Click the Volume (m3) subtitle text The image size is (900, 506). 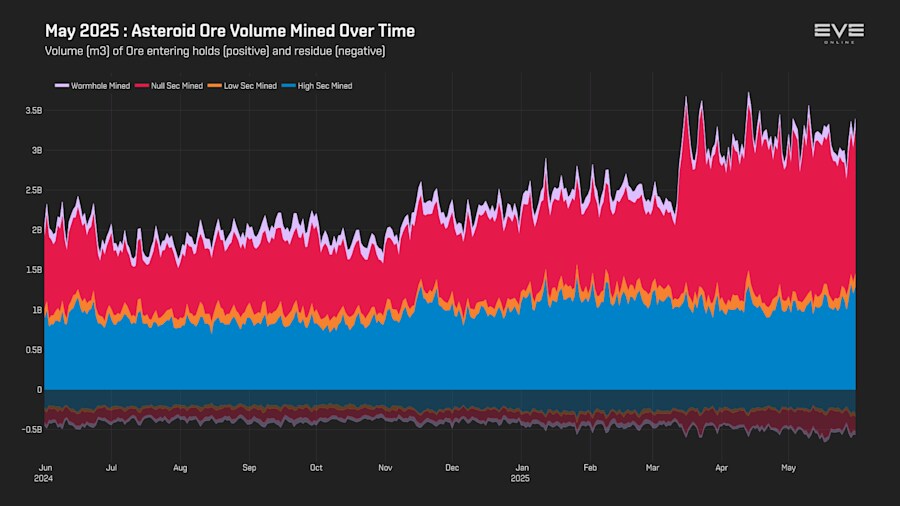pyautogui.click(x=215, y=51)
